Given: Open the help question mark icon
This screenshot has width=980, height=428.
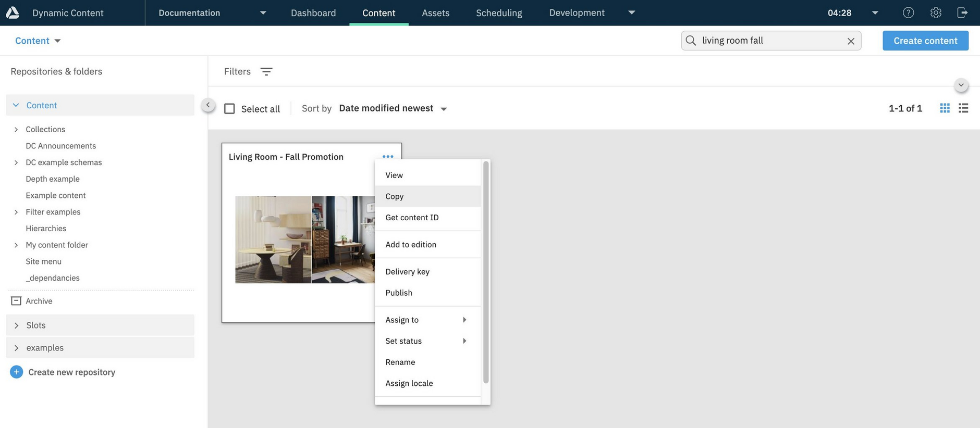Looking at the screenshot, I should (x=908, y=12).
